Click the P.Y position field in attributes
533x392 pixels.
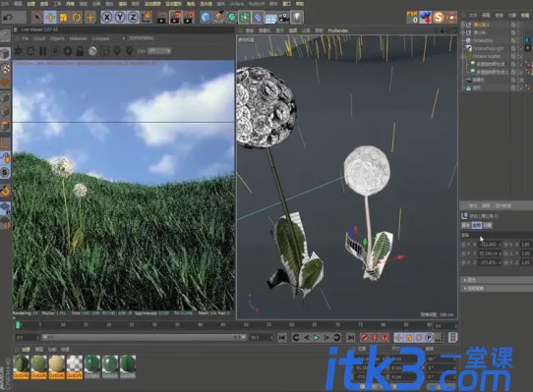(490, 253)
